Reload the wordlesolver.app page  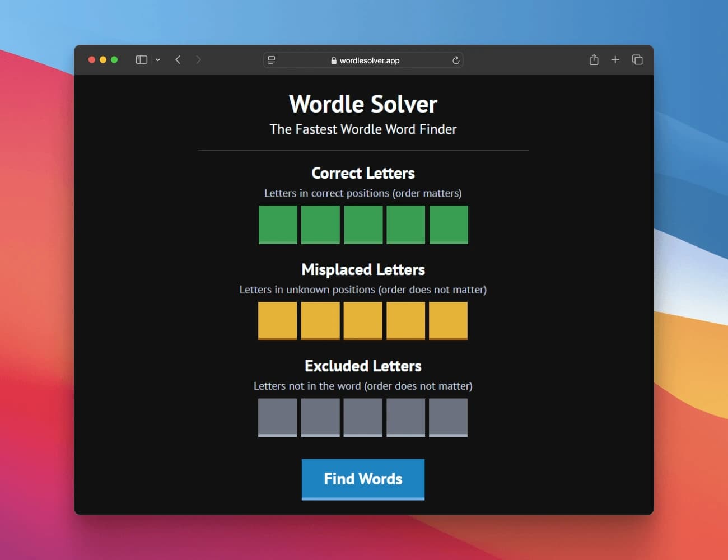click(456, 60)
